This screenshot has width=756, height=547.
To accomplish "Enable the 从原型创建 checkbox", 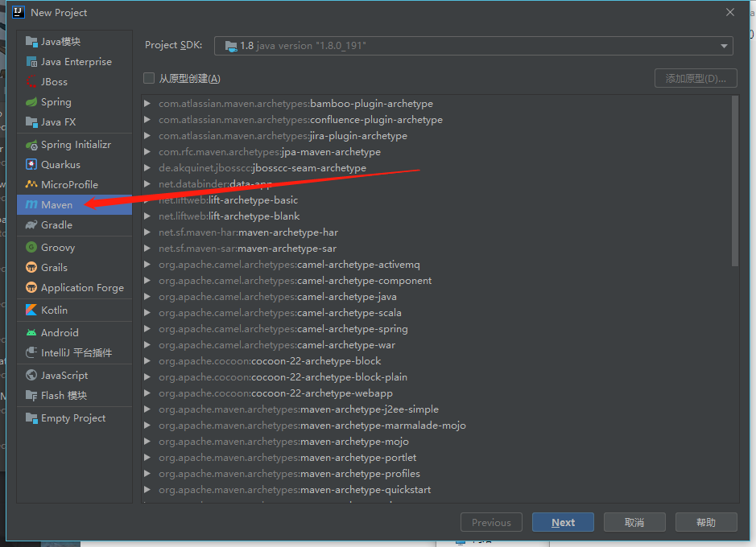I will pos(149,78).
